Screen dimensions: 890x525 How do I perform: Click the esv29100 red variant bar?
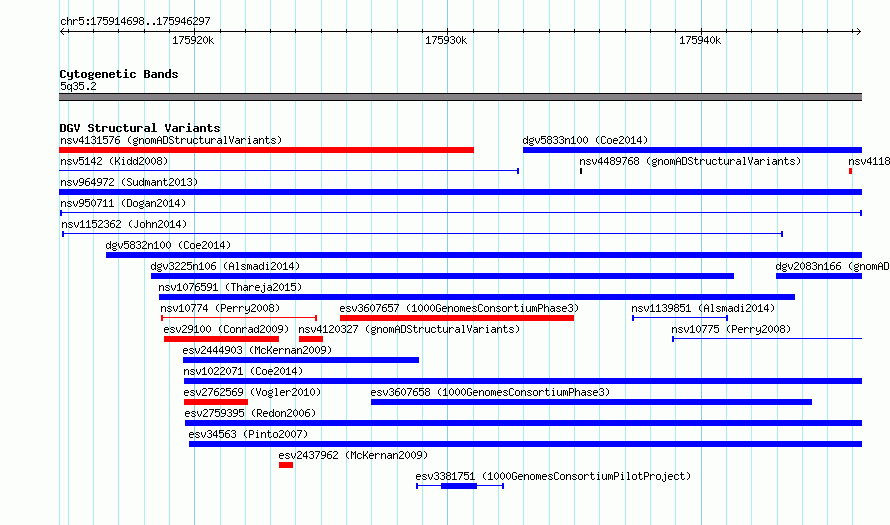[x=221, y=339]
